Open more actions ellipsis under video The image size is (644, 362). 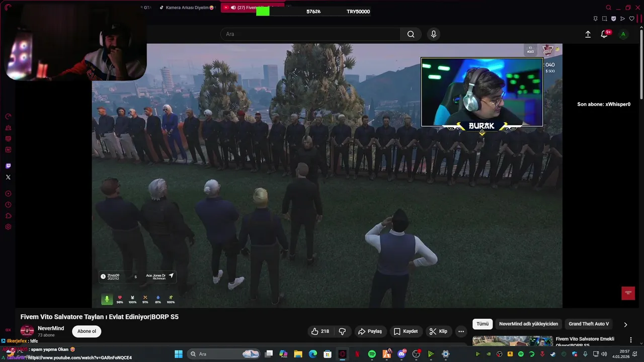point(461,331)
